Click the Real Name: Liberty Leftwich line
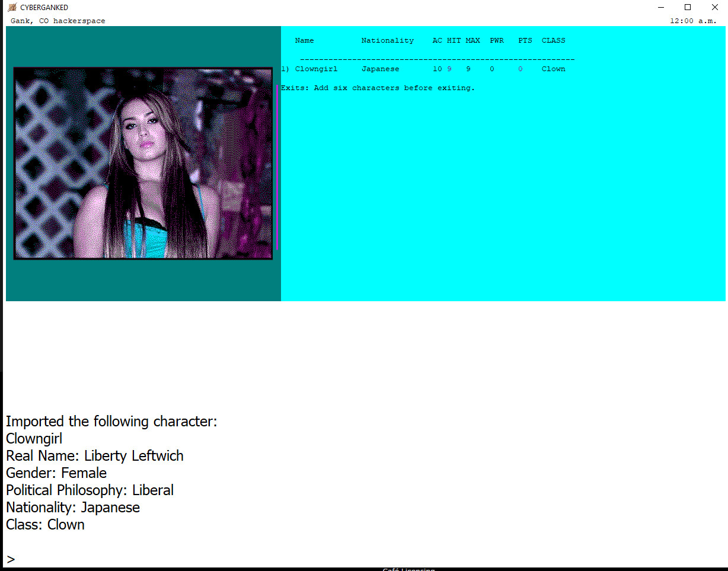The image size is (728, 571). click(x=95, y=455)
